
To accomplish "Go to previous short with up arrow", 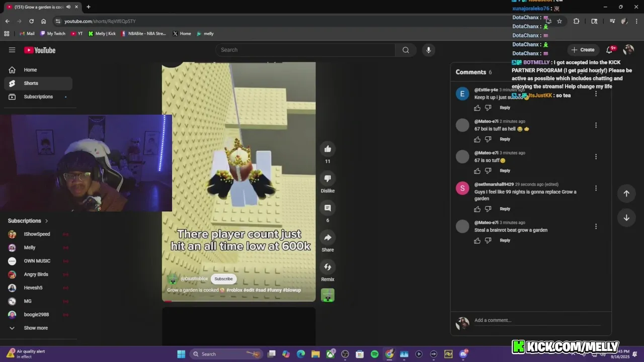I will point(626,194).
